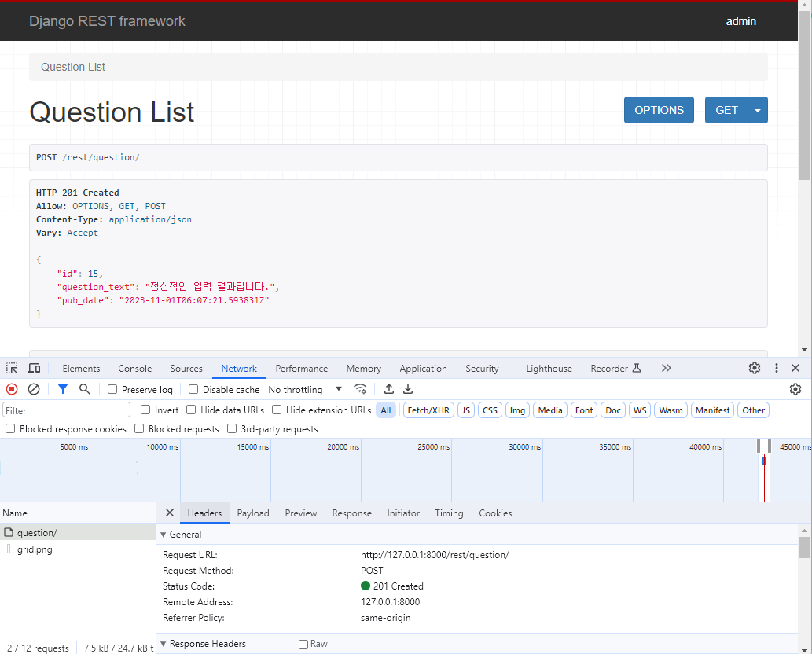Screen dimensions: 812x654
Task: Check 3rd-party requests checkbox
Action: (232, 428)
